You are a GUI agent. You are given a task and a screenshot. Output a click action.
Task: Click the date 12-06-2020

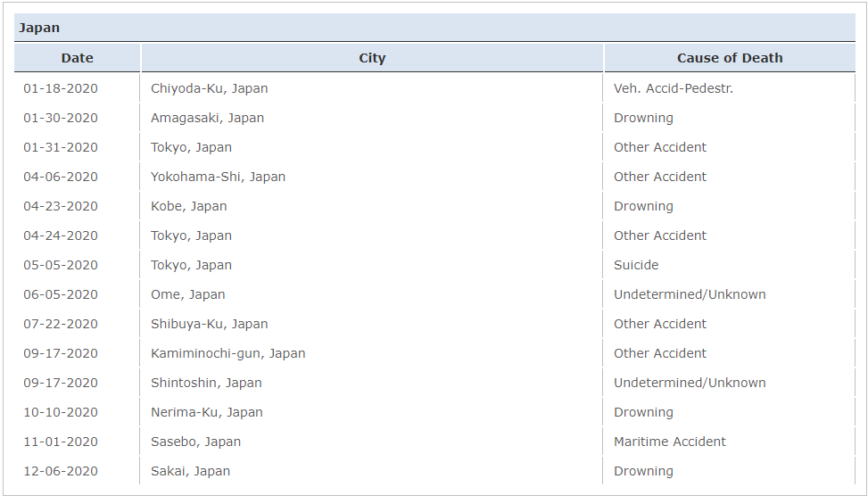pos(61,471)
